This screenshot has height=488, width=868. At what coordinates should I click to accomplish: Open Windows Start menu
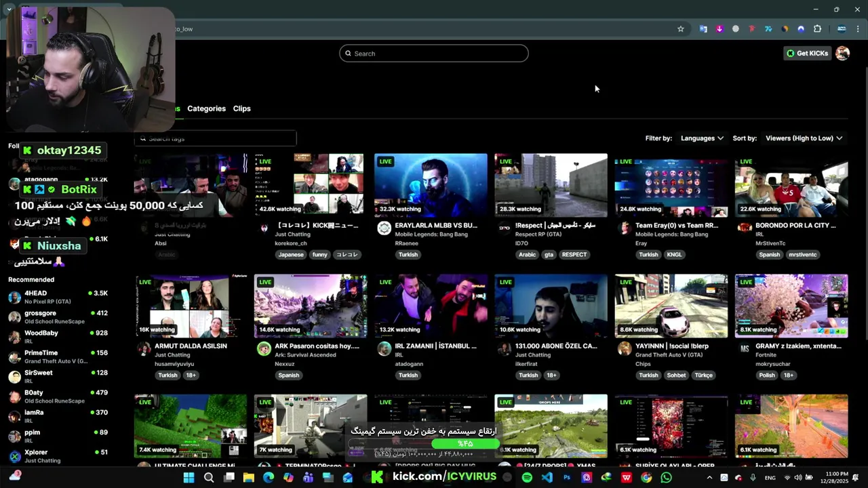(189, 478)
